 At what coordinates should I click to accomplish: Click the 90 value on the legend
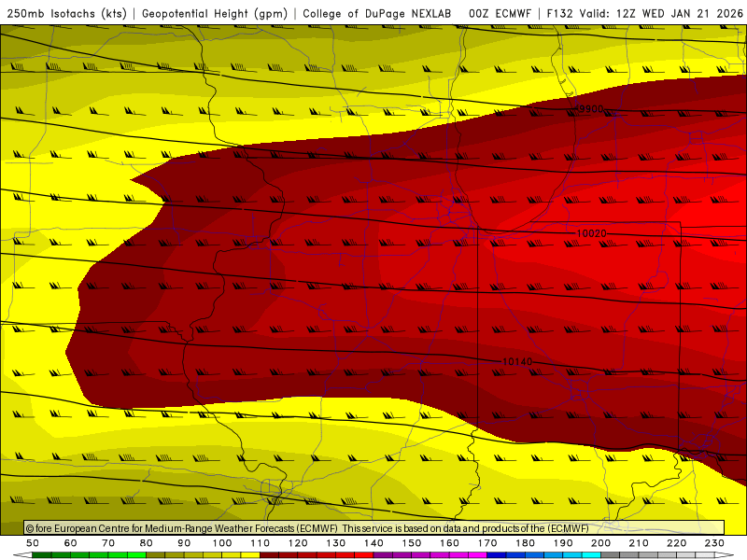tap(184, 543)
